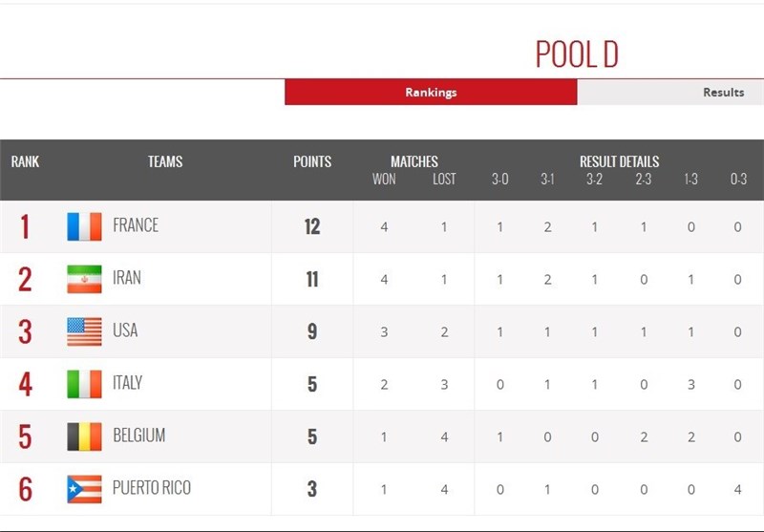Open the FRANCE team link

tap(136, 225)
